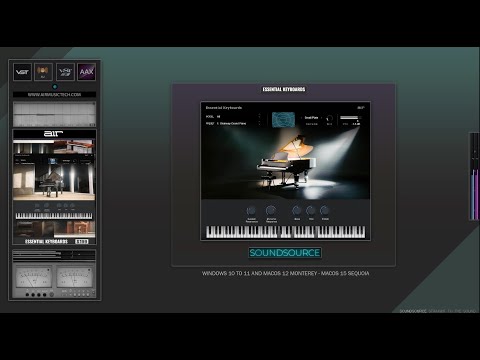Click the AIR logo in plugin top-right corner
This screenshot has height=360, width=480.
coord(361,108)
